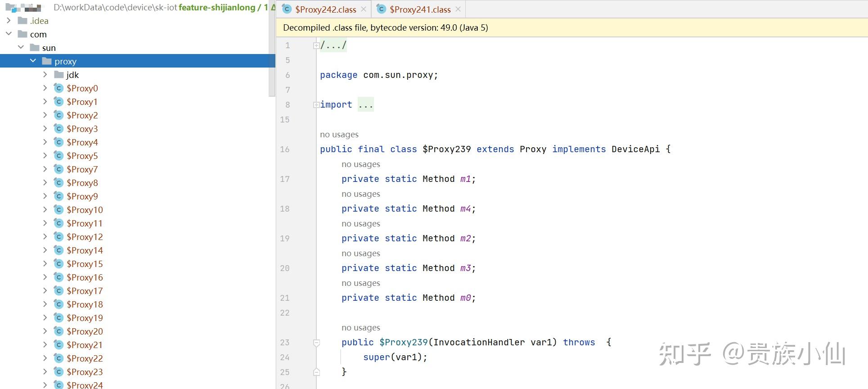
Task: Expand the .idea folder node
Action: pos(9,21)
